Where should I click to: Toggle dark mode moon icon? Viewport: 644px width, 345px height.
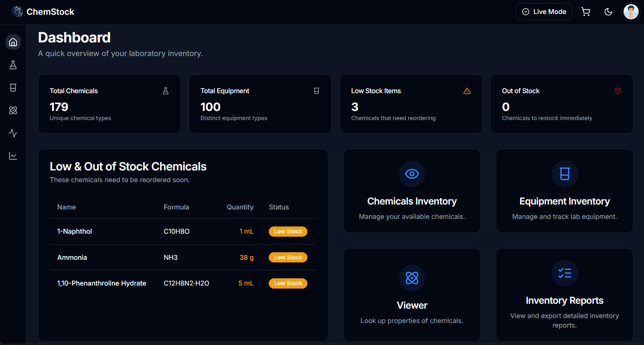pos(608,12)
